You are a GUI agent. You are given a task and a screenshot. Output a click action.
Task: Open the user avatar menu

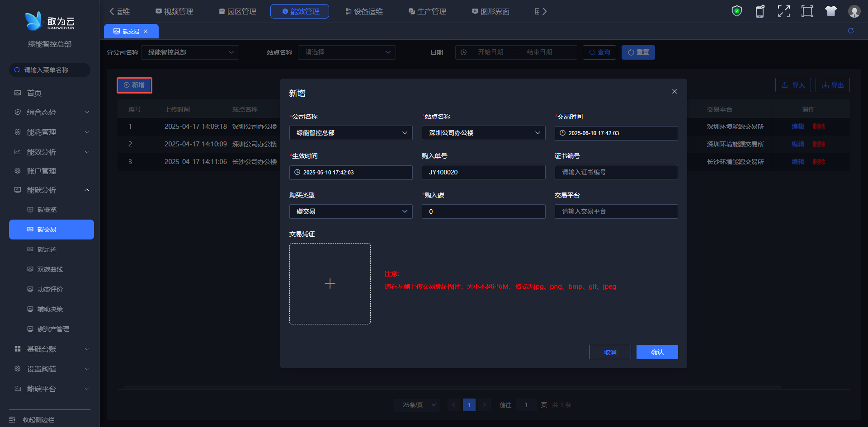tap(854, 11)
